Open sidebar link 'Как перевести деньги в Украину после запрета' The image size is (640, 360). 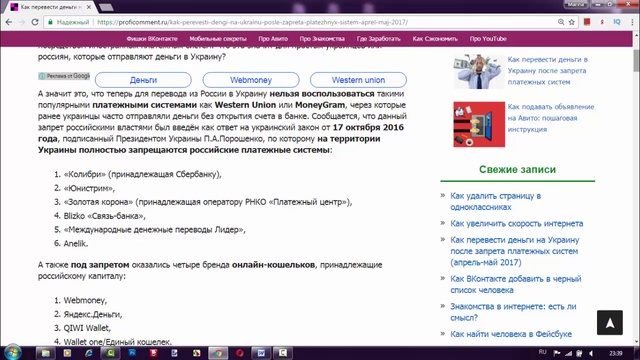(547, 71)
